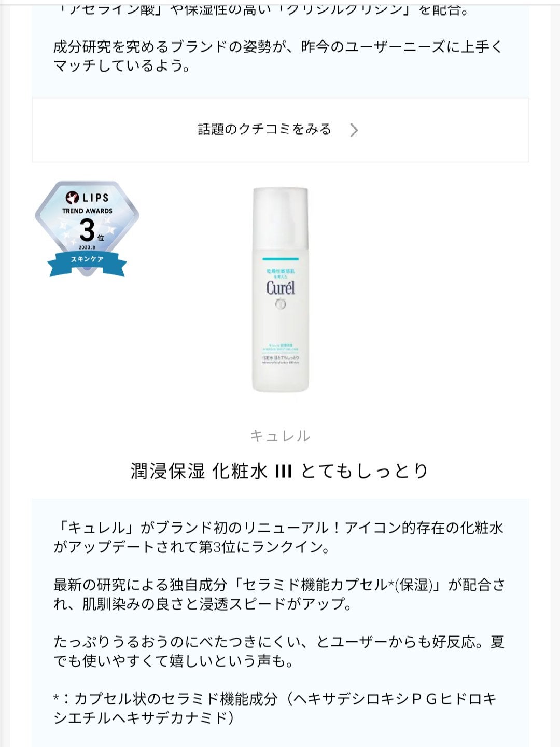Open the Curél lotion bottle product image
The height and width of the screenshot is (747, 560).
tap(280, 289)
